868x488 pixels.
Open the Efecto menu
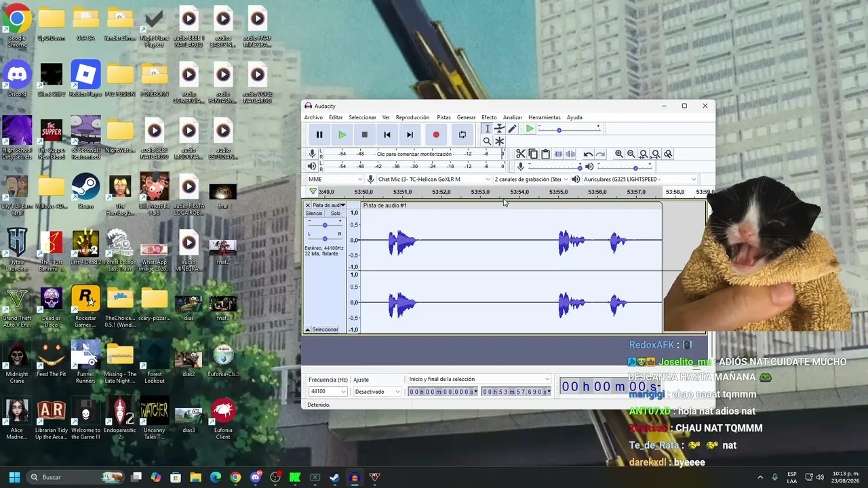click(x=489, y=117)
